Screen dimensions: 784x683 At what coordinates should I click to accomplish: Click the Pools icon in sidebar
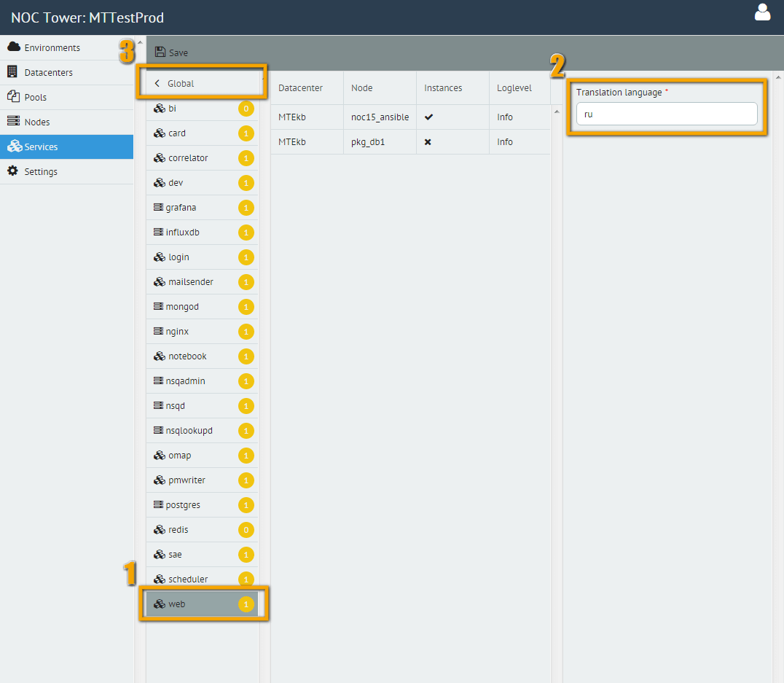click(x=13, y=96)
